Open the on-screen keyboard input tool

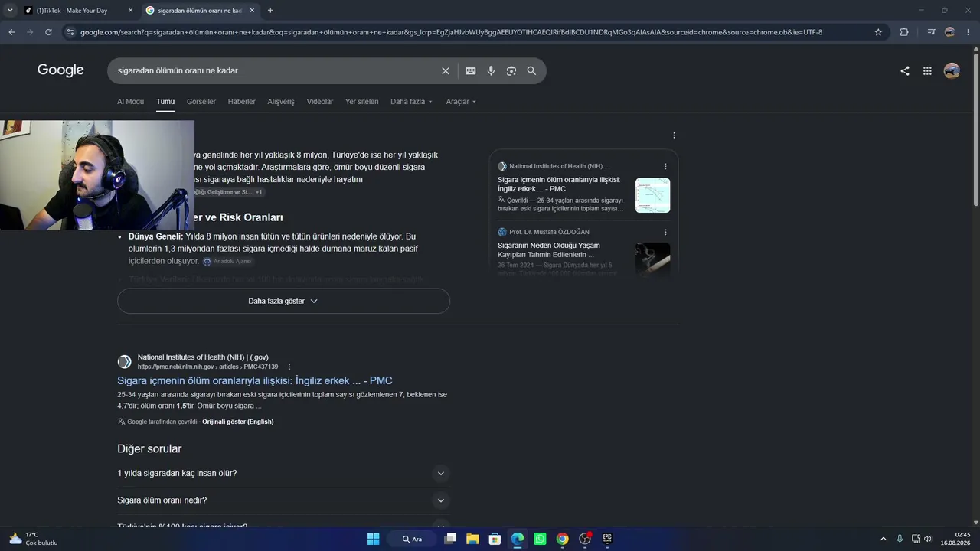pos(471,70)
